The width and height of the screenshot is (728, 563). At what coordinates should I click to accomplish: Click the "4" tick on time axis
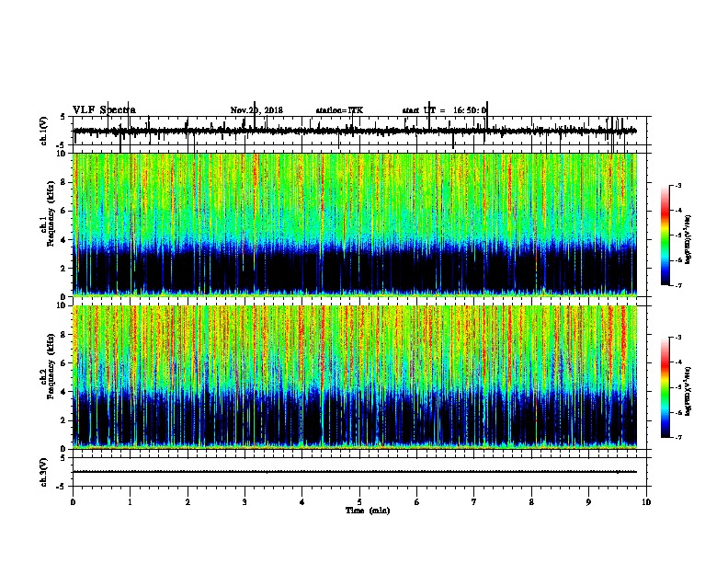302,502
